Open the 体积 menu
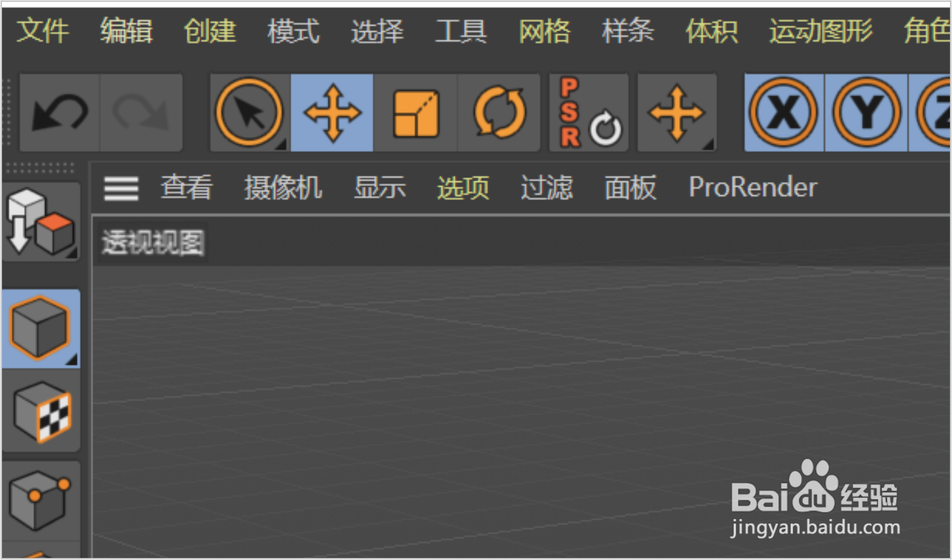Viewport: 952px width, 560px height. point(712,30)
